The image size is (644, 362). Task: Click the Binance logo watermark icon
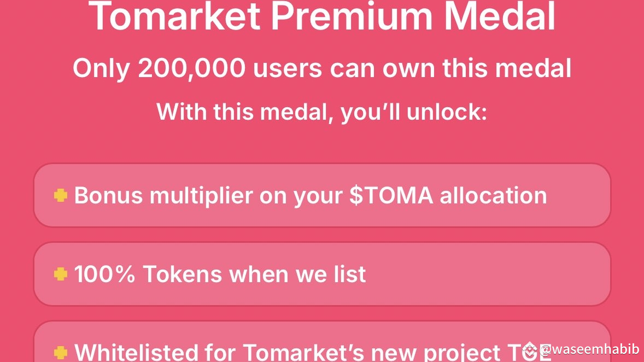coord(529,349)
